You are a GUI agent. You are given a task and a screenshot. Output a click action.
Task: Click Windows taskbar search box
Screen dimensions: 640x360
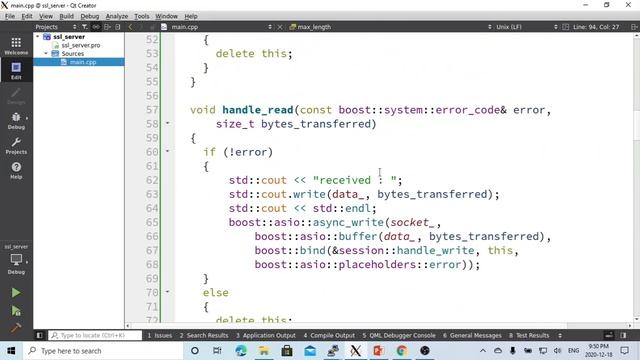103,351
